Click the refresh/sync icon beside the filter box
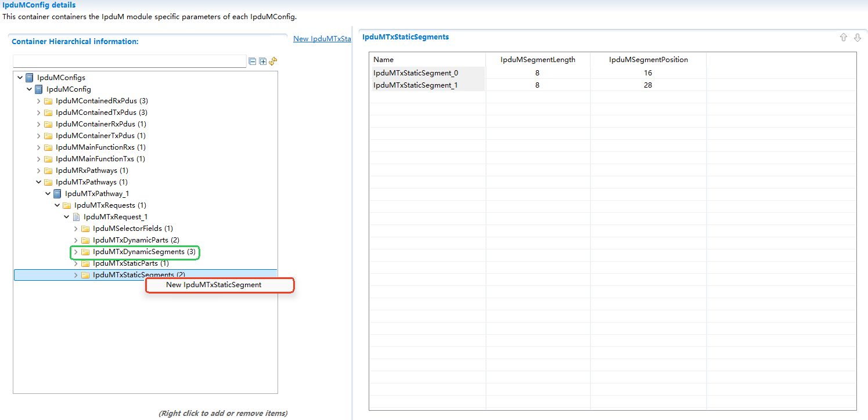 coord(273,61)
